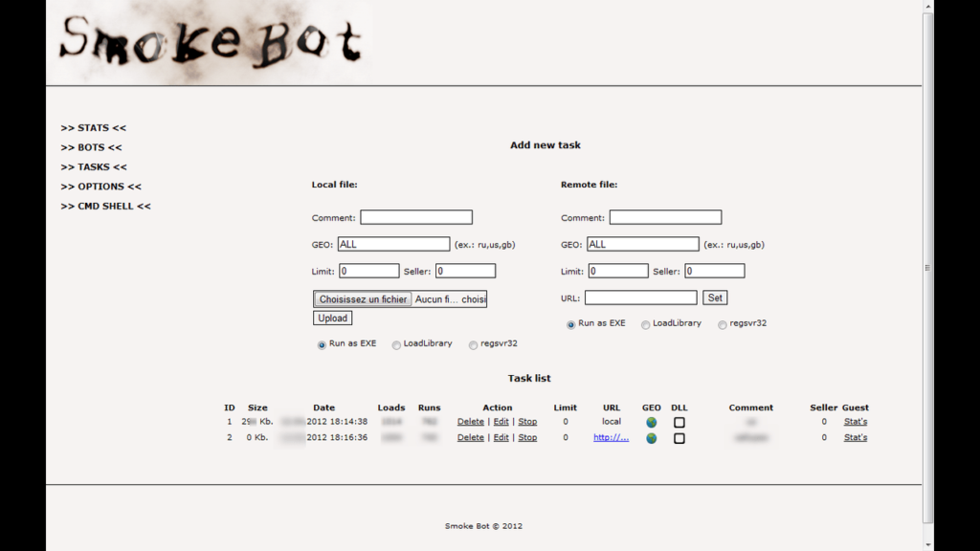Click the scrollbar down arrow at bottom right
The height and width of the screenshot is (551, 980).
tap(928, 544)
